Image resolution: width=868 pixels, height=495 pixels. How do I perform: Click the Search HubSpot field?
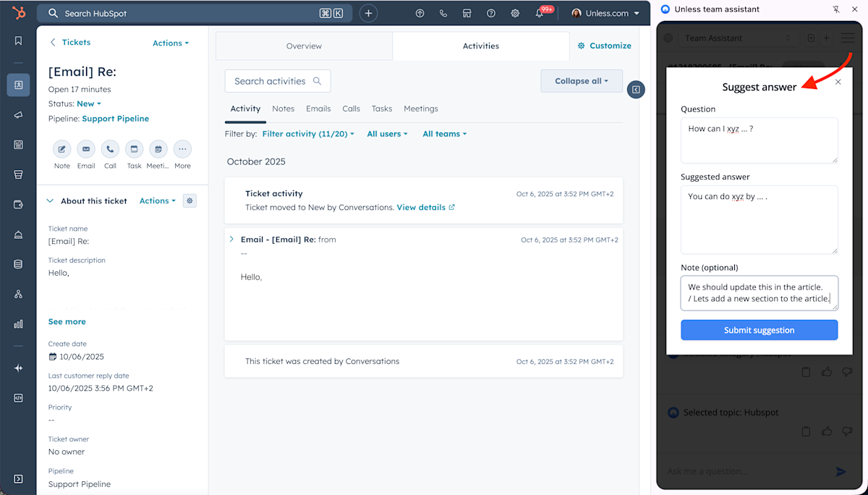(x=195, y=13)
